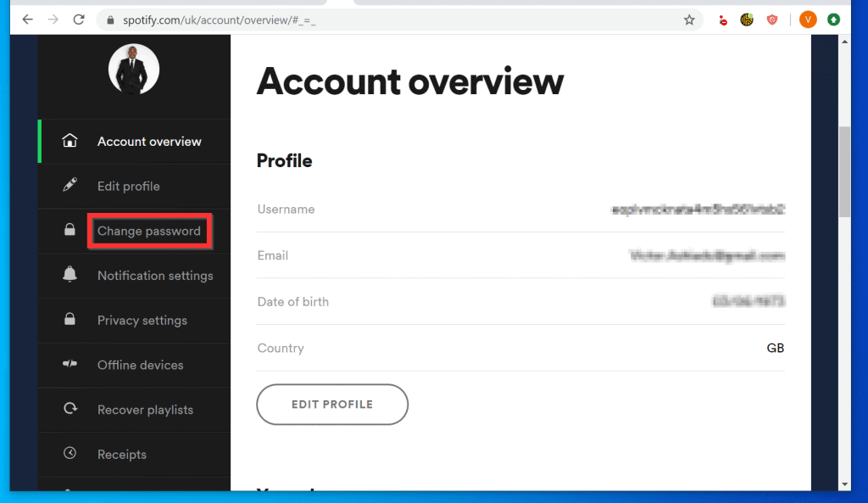Open the Receipts page
Viewport: 868px width, 503px height.
click(134, 455)
